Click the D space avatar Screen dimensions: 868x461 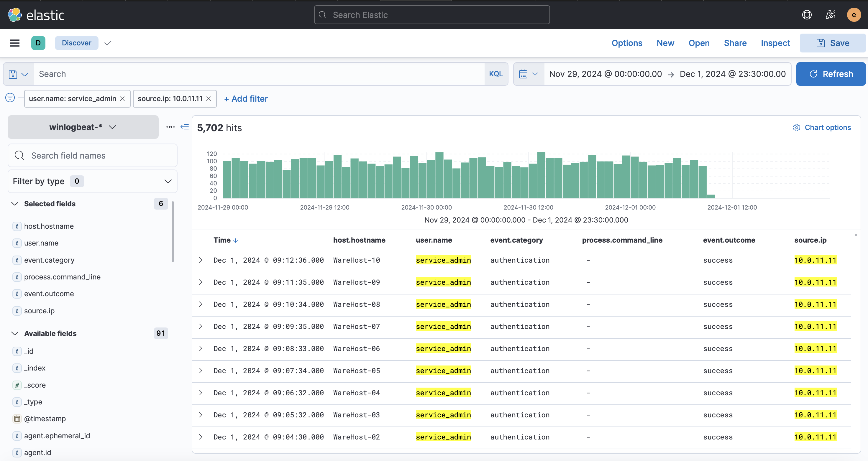[38, 43]
